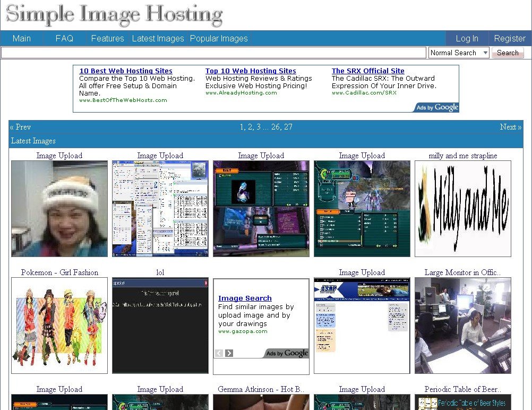This screenshot has height=410, width=532.
Task: Expand the Normal Search dropdown
Action: pyautogui.click(x=459, y=53)
